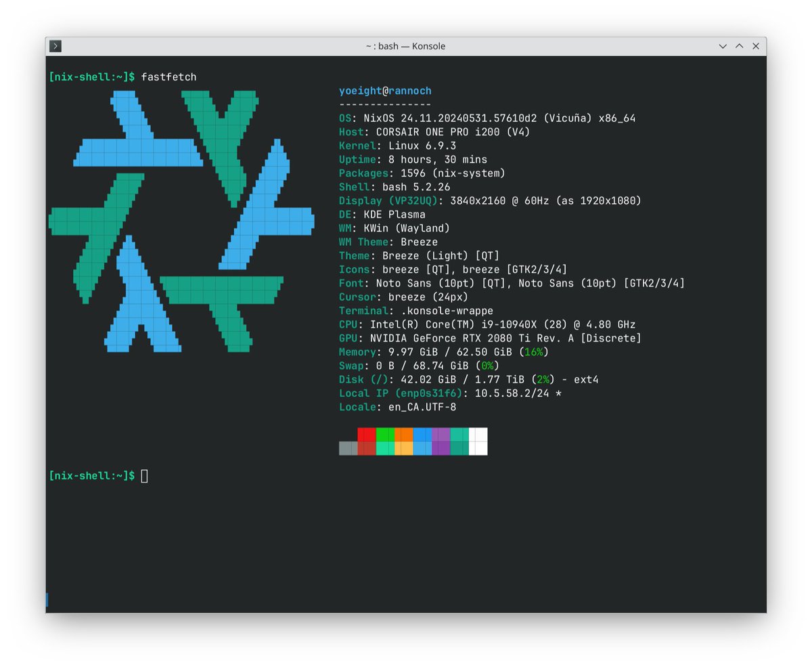
Task: Close the Konsole window
Action: 756,46
